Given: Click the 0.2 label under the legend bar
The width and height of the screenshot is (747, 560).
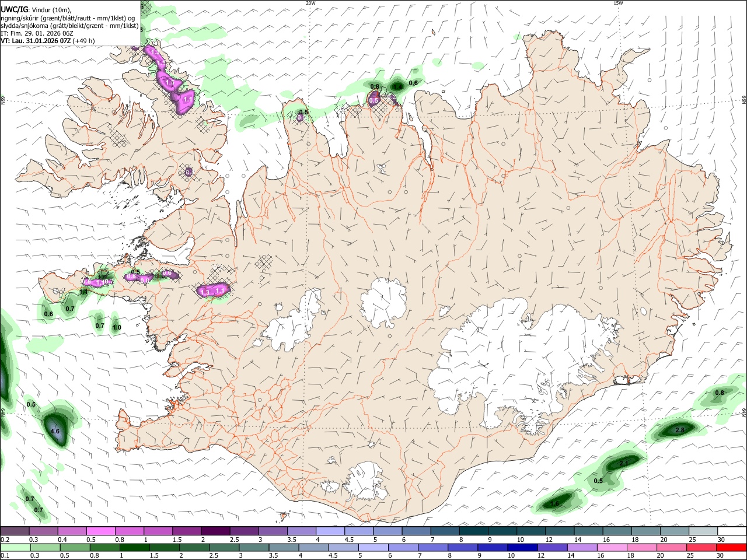Looking at the screenshot, I should [5, 540].
